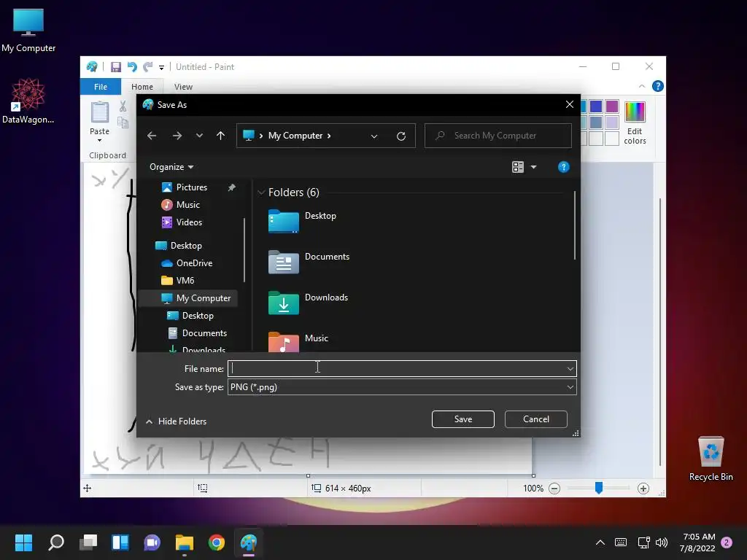
Task: Click My Computer in the address bar path
Action: (x=295, y=136)
